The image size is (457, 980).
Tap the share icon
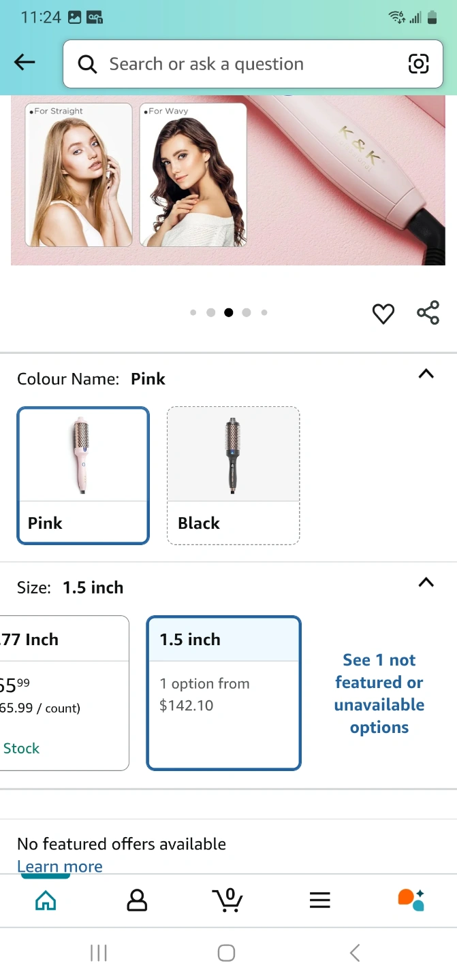point(428,312)
